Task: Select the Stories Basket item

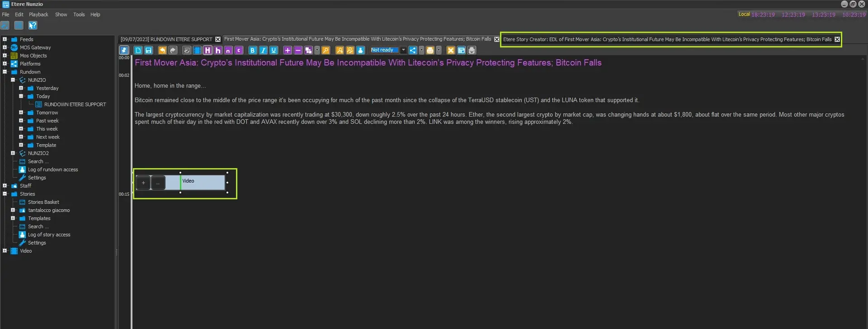Action: tap(43, 202)
